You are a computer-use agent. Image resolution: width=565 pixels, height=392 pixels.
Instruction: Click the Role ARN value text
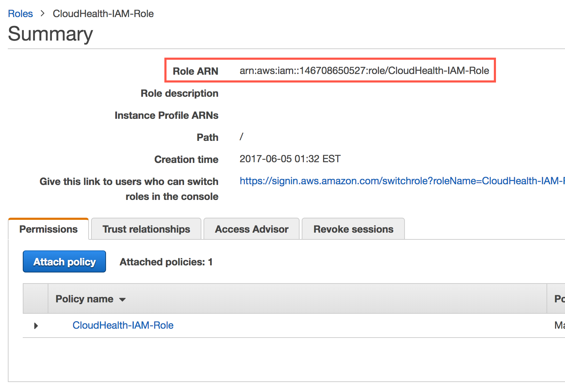[x=364, y=71]
